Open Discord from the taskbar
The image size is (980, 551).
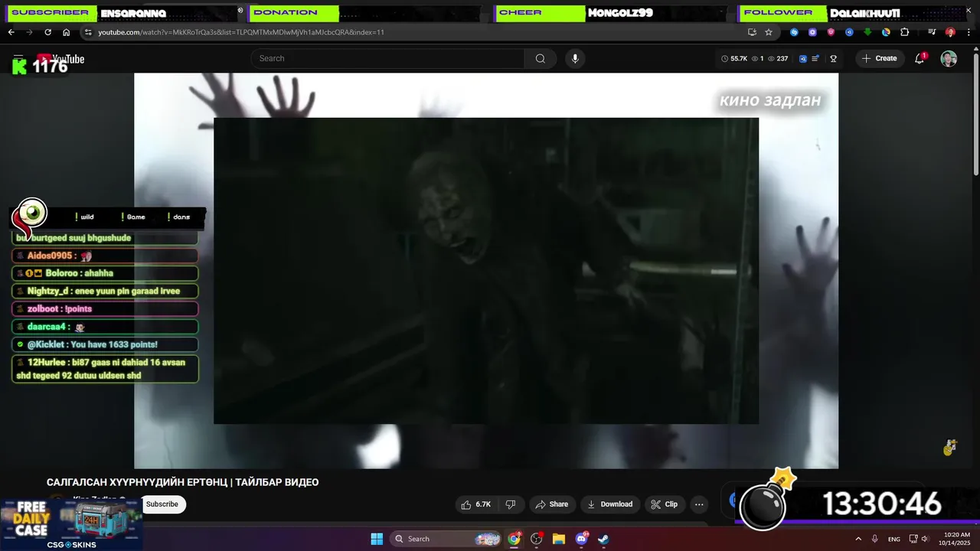tap(581, 539)
